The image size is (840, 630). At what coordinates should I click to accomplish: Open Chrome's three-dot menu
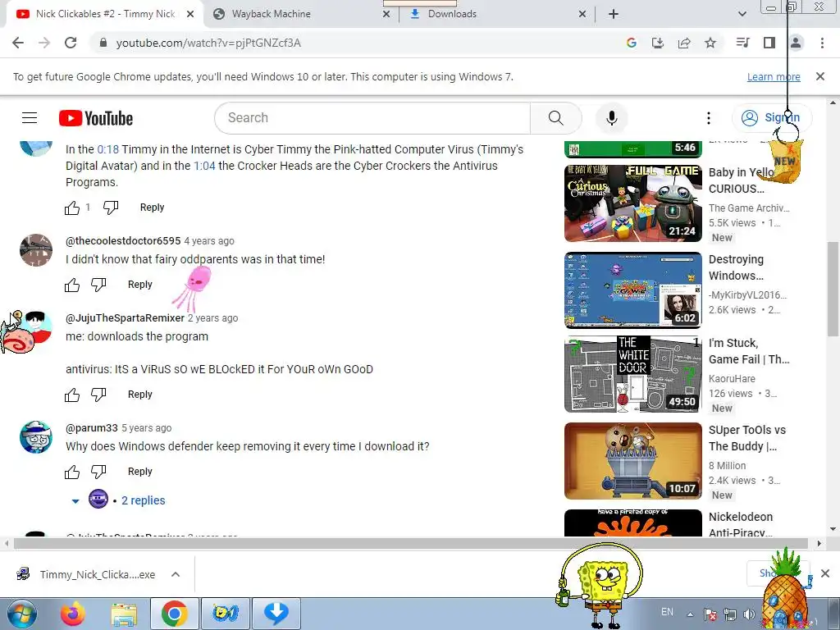(822, 43)
